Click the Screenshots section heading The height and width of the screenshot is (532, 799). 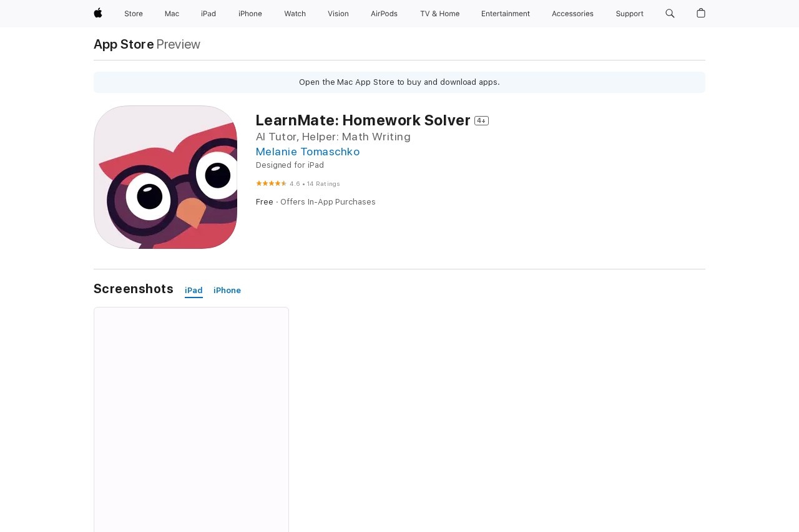(134, 289)
